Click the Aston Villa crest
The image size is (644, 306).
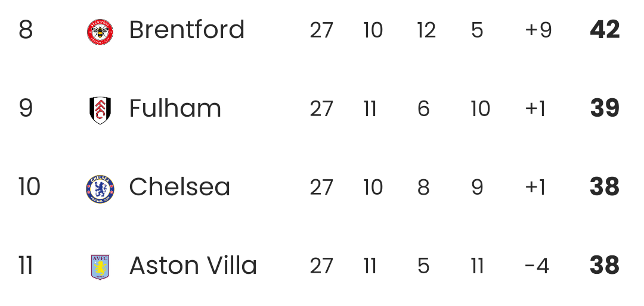point(100,267)
